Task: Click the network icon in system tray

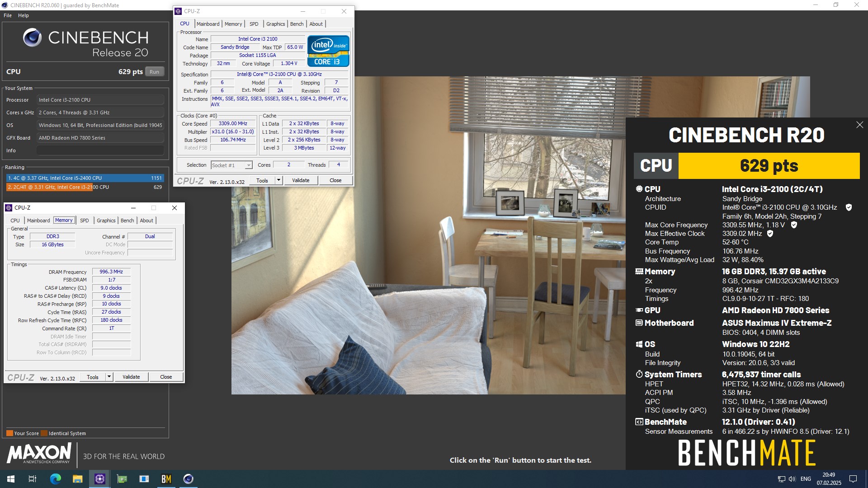Action: coord(781,479)
